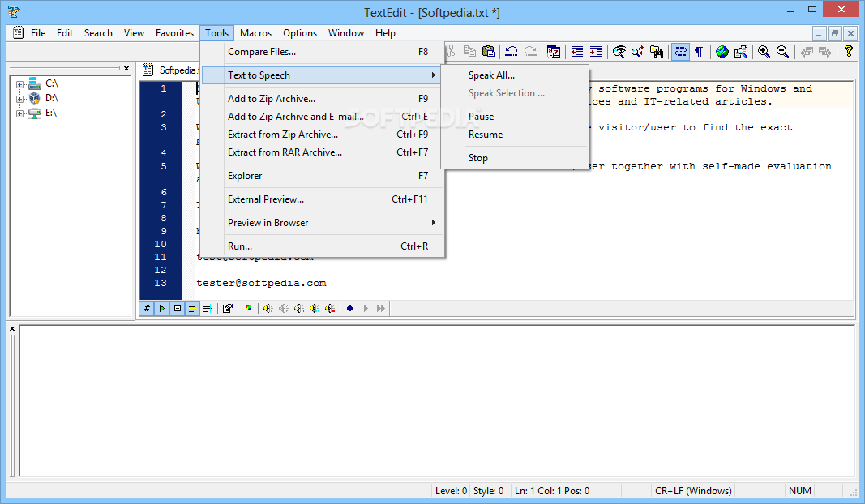This screenshot has height=504, width=865.
Task: Select the D:\ drive in the tree
Action: tap(52, 98)
